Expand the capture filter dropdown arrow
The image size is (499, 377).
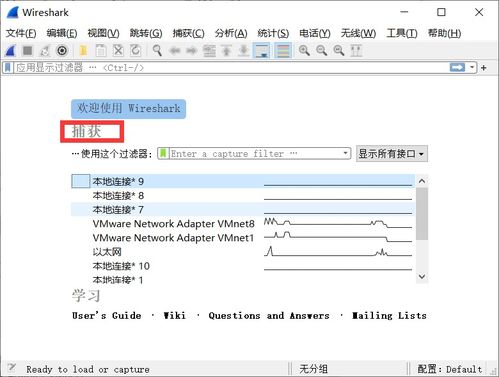pyautogui.click(x=345, y=153)
